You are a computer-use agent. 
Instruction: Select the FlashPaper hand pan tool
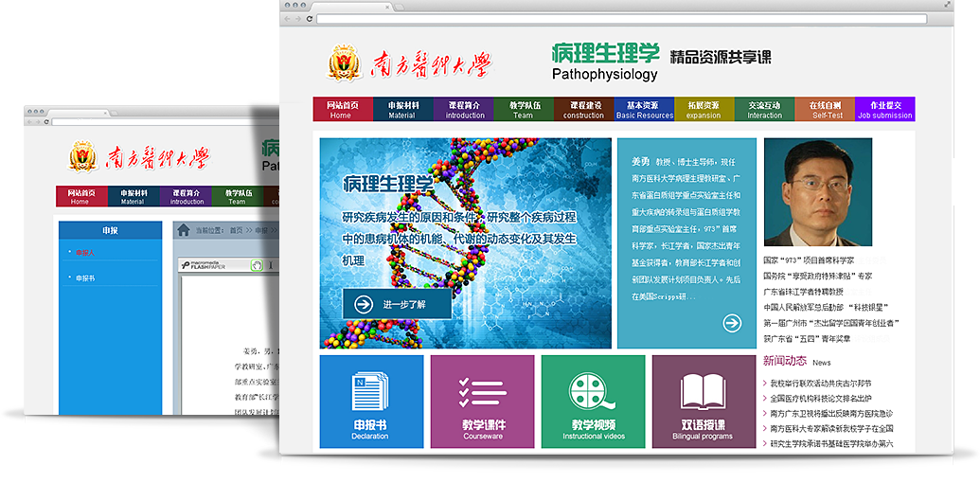[x=256, y=266]
